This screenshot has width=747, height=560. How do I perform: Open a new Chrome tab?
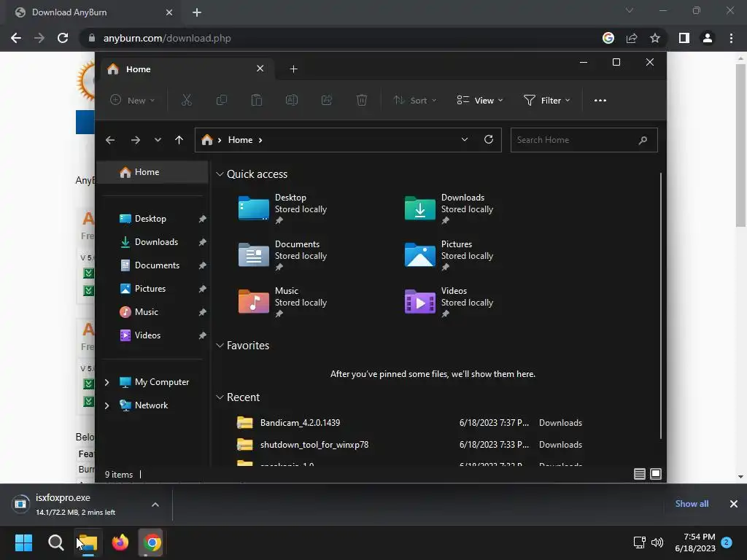[197, 12]
